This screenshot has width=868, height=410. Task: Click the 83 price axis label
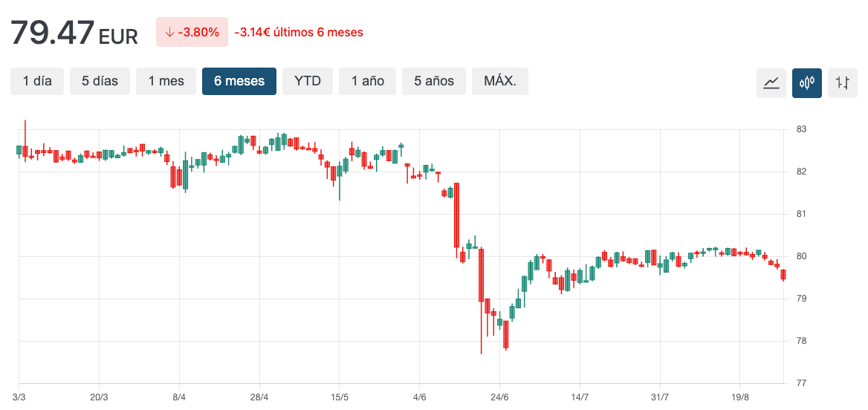point(801,129)
